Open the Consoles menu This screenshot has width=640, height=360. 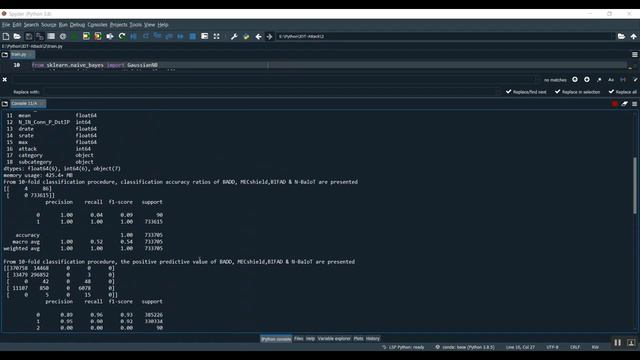tap(98, 25)
